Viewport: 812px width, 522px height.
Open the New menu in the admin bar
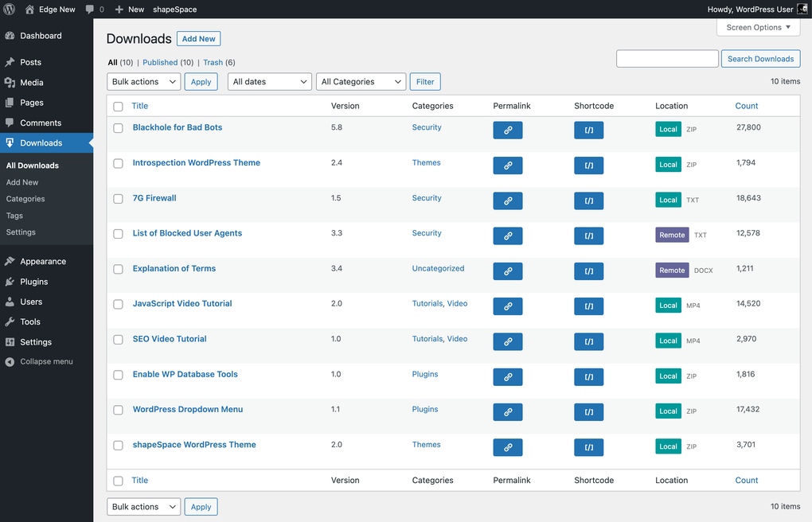129,9
